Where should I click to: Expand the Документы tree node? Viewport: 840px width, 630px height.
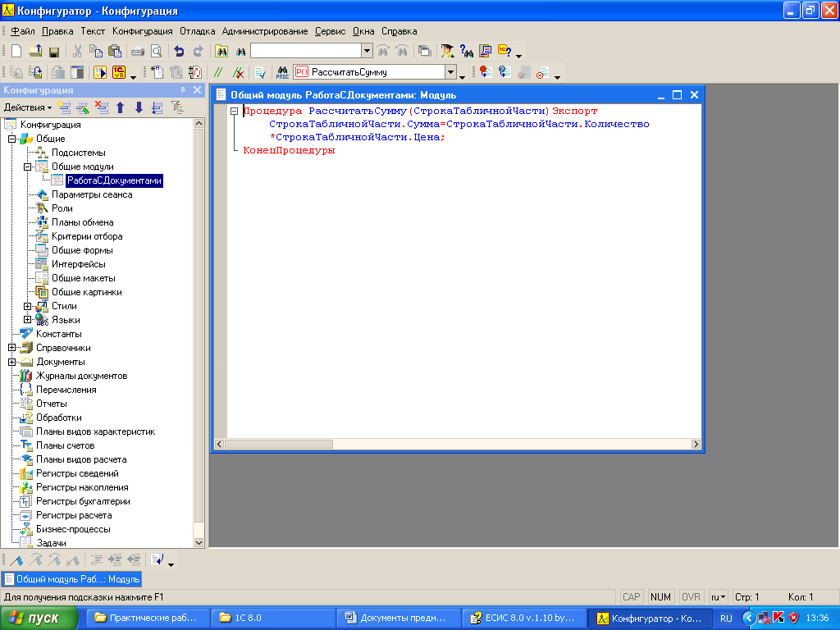[11, 362]
